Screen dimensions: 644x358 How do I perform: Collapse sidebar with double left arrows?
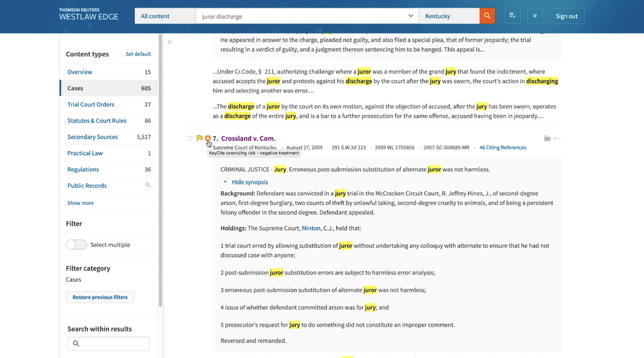(169, 42)
